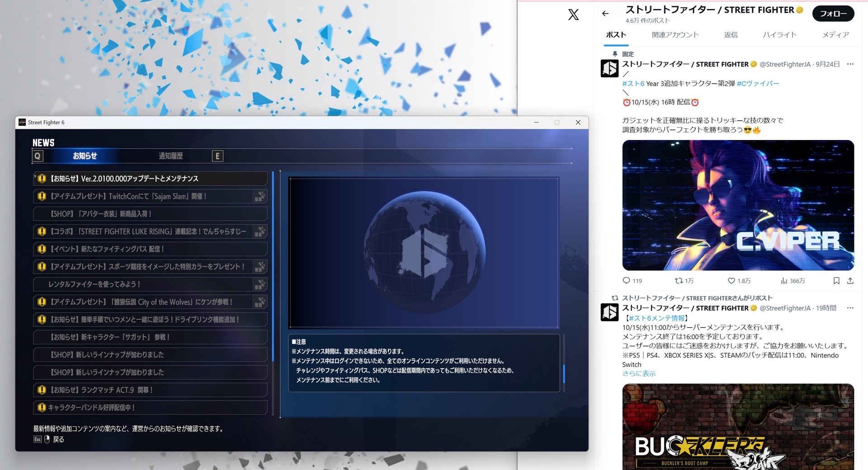Switch to the 通知履歴 tab
Screen dimensions: 868x470
tap(170, 156)
